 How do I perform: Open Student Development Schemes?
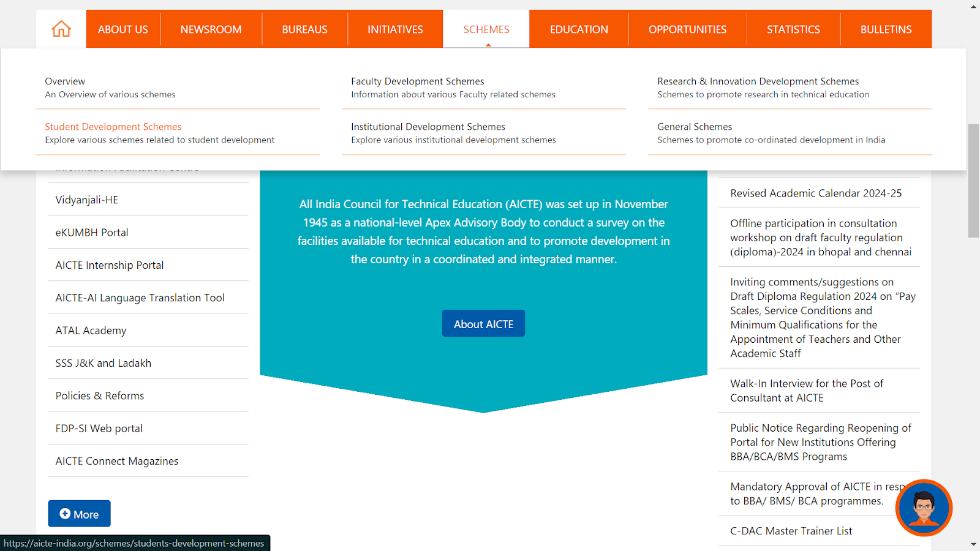pos(113,127)
